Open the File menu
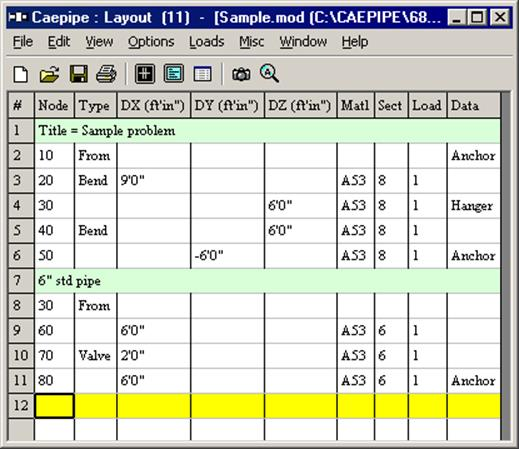This screenshot has width=519, height=449. click(x=23, y=42)
